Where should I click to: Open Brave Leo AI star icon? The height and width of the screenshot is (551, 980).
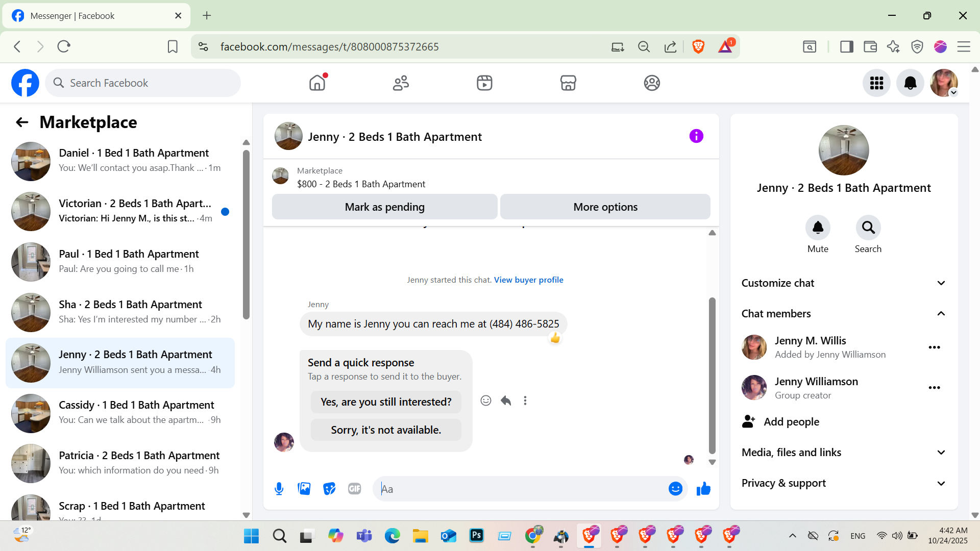click(x=893, y=47)
